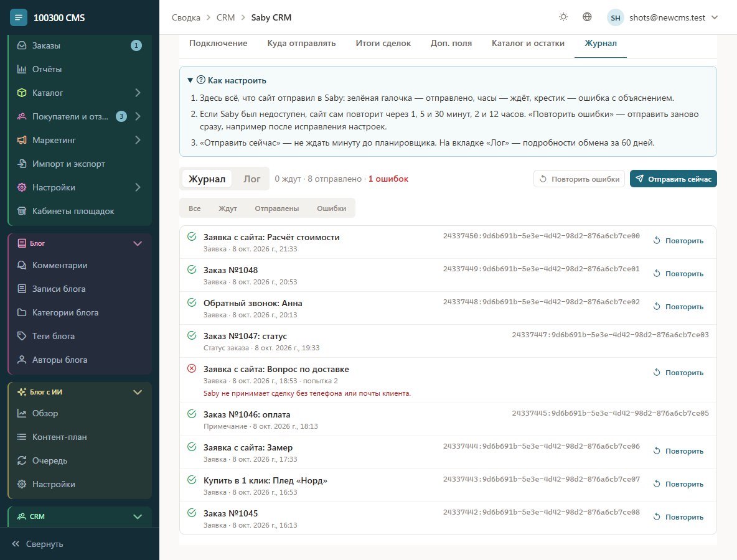Click the Отправить сейчас button
Screen dimensions: 737x560
(x=673, y=179)
